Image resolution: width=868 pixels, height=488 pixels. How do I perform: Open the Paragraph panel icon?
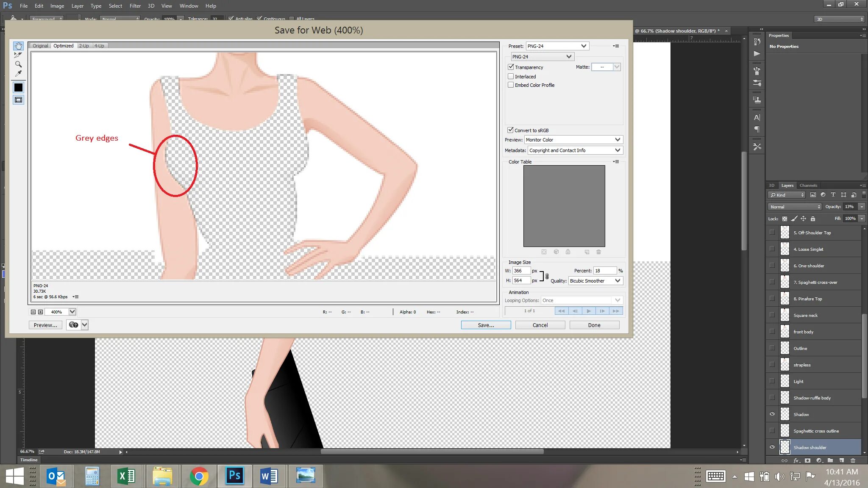pos(757,129)
